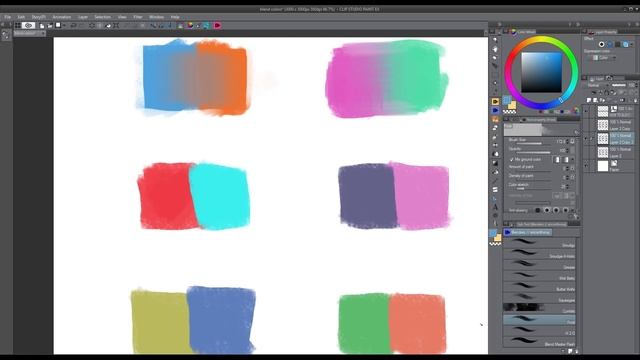This screenshot has height=360, width=640.
Task: Click the wrench icon at Tool Property bottom
Action: click(x=576, y=217)
